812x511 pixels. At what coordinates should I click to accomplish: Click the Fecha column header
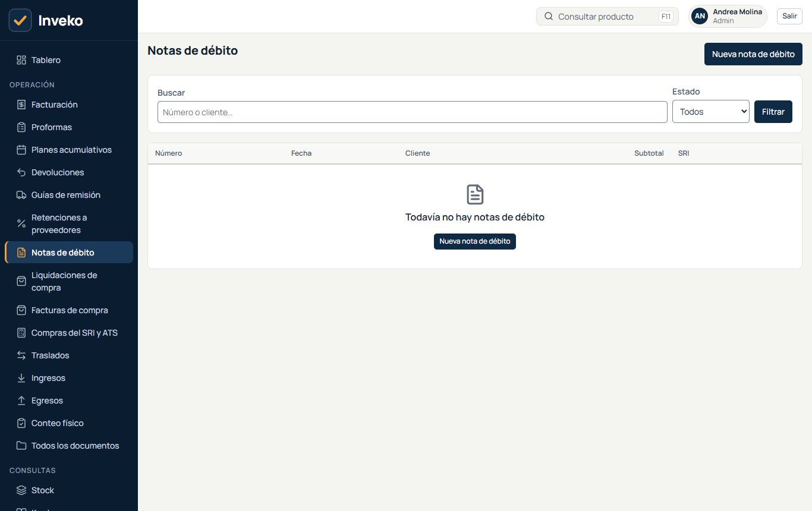point(301,153)
